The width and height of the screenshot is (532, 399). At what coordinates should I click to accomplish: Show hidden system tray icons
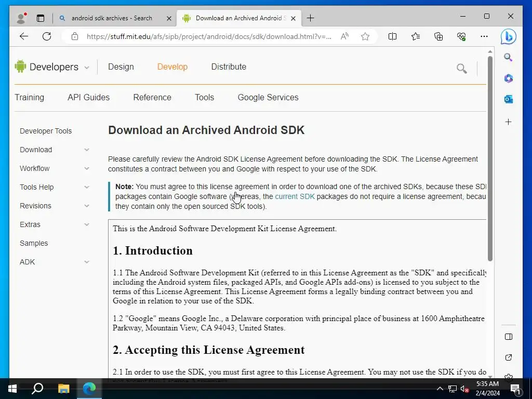click(440, 389)
